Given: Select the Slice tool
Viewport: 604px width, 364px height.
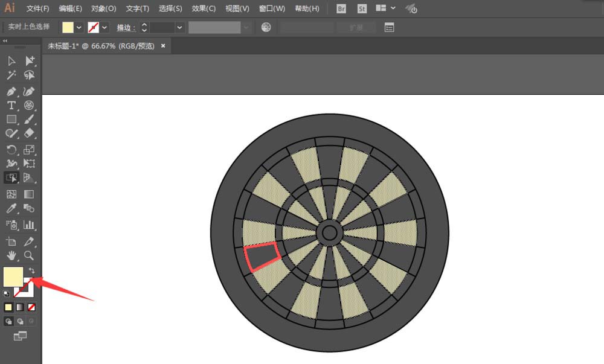Looking at the screenshot, I should [29, 241].
